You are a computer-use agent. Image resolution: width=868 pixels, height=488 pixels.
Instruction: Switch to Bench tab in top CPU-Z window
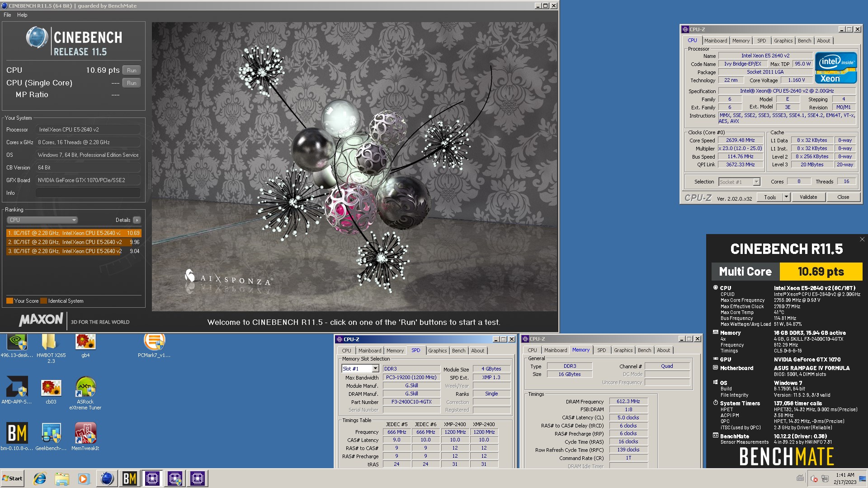[804, 41]
